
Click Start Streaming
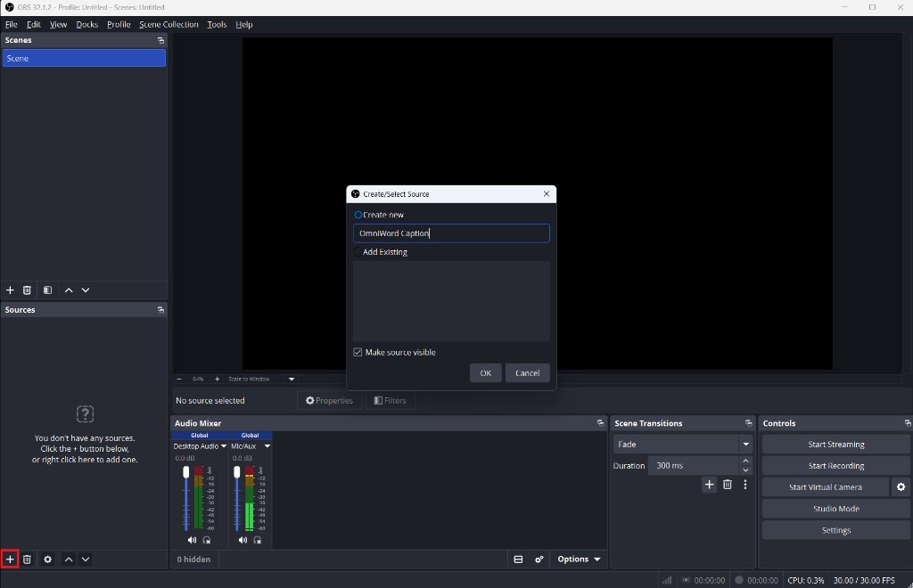click(836, 445)
